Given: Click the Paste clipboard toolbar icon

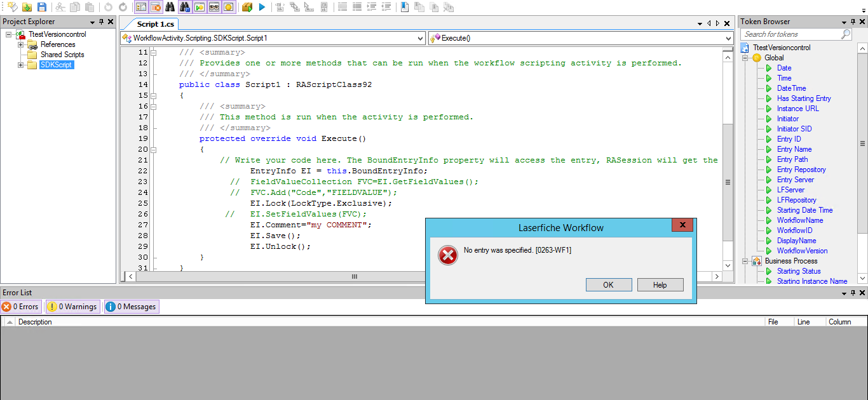Looking at the screenshot, I should click(90, 7).
